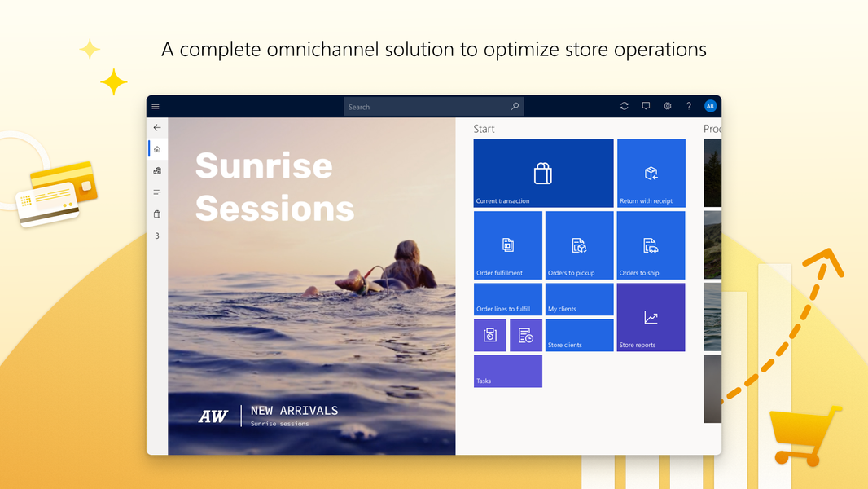Open the settings gear in the top bar
This screenshot has height=489, width=868.
point(667,106)
